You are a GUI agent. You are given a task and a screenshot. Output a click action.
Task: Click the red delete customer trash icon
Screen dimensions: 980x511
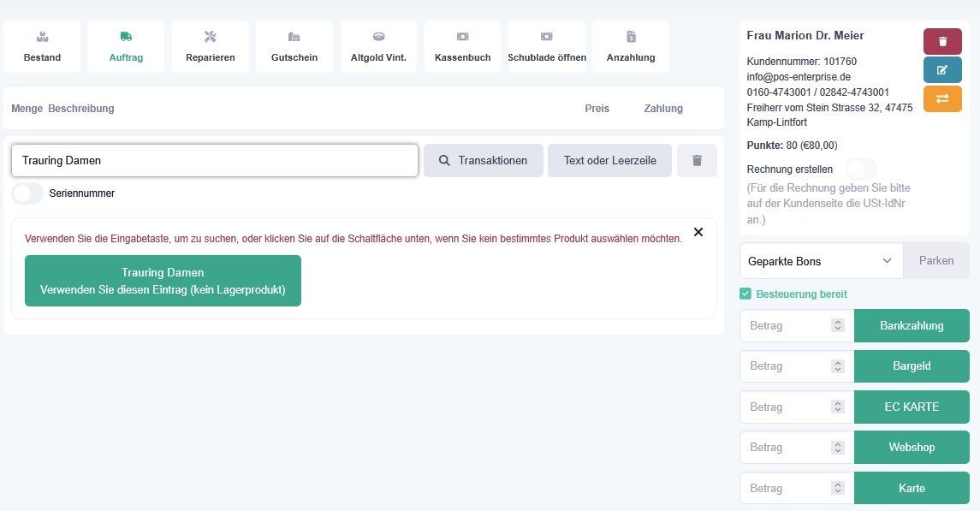(x=942, y=41)
